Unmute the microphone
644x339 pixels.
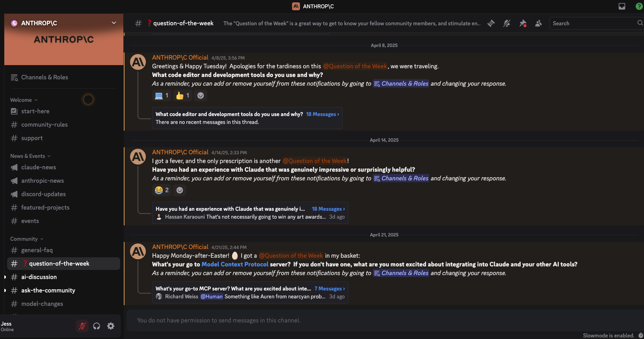(x=82, y=326)
